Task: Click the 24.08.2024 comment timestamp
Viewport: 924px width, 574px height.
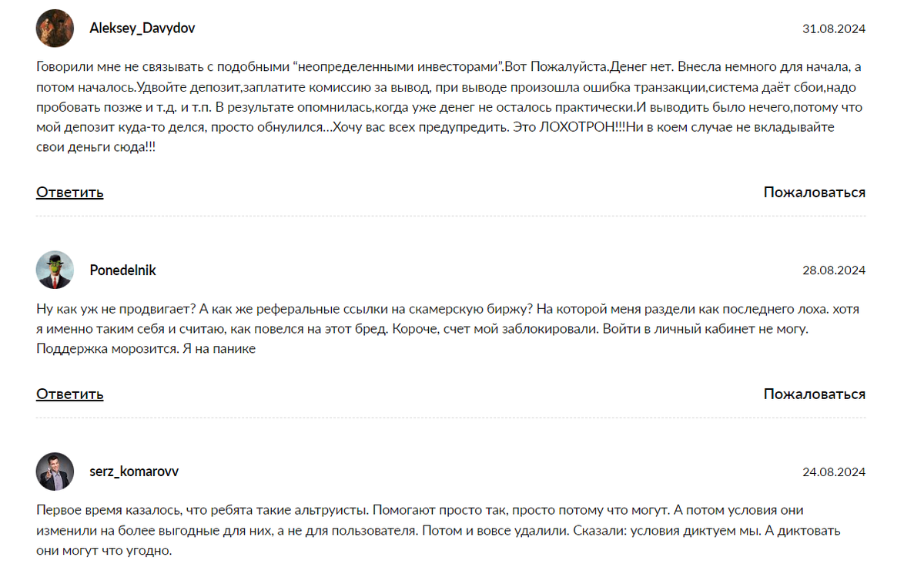Action: point(833,472)
